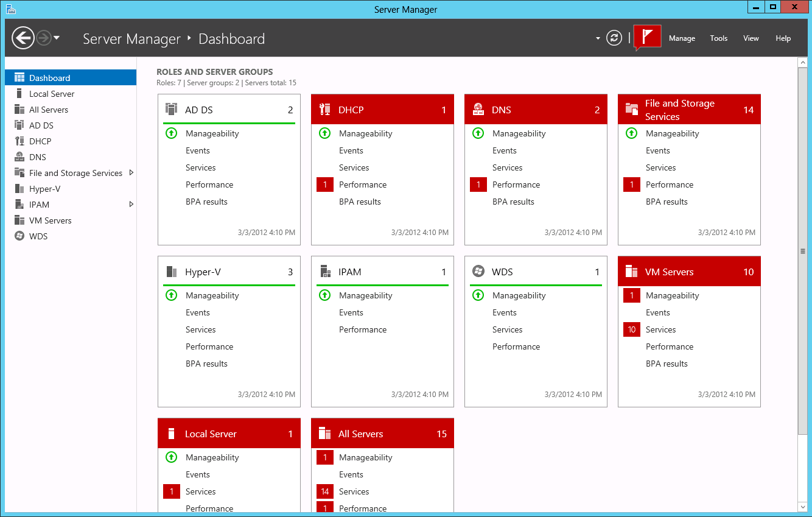This screenshot has width=812, height=517.
Task: Open Services alert badge in Local Server tile
Action: [172, 491]
